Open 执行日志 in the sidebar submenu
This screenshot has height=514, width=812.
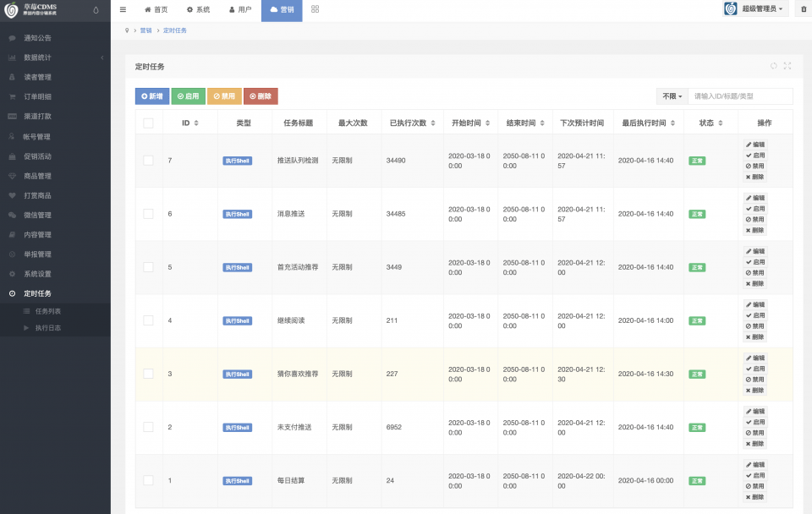click(48, 326)
